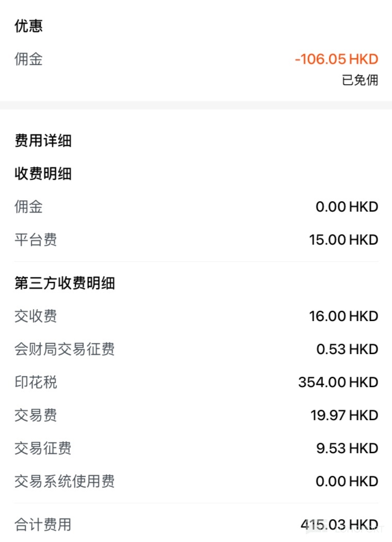Click the 0.53 HKD levy amount
This screenshot has height=542, width=392.
tap(347, 349)
